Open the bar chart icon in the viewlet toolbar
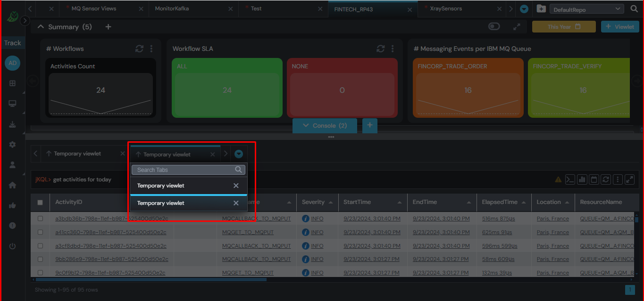644x301 pixels. (582, 179)
